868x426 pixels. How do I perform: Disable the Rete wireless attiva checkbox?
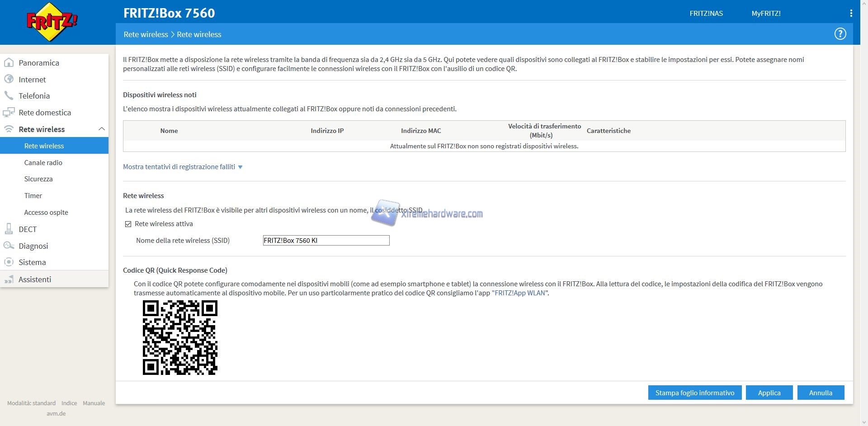point(128,224)
